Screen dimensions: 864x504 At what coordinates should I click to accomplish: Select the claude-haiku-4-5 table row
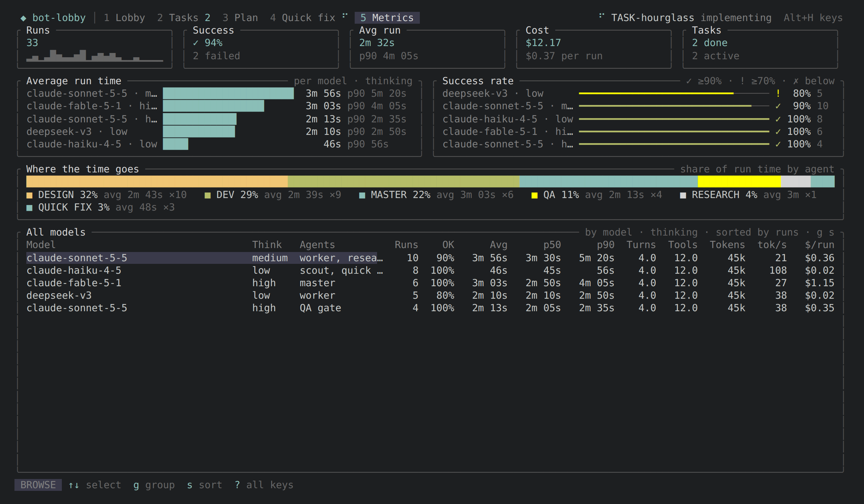click(x=430, y=270)
